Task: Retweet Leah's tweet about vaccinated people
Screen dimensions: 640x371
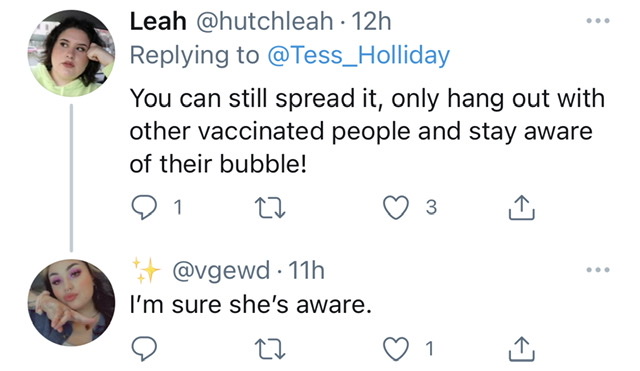Action: coord(269,208)
